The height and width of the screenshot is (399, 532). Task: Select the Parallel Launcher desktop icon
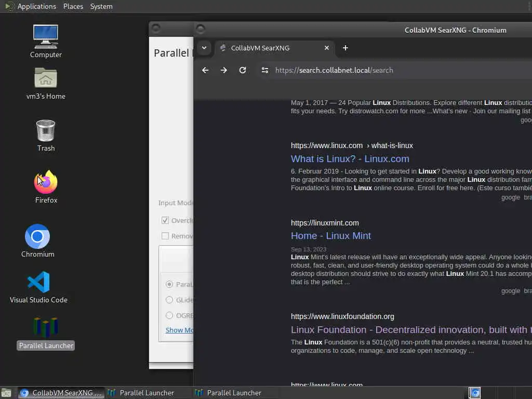(46, 333)
